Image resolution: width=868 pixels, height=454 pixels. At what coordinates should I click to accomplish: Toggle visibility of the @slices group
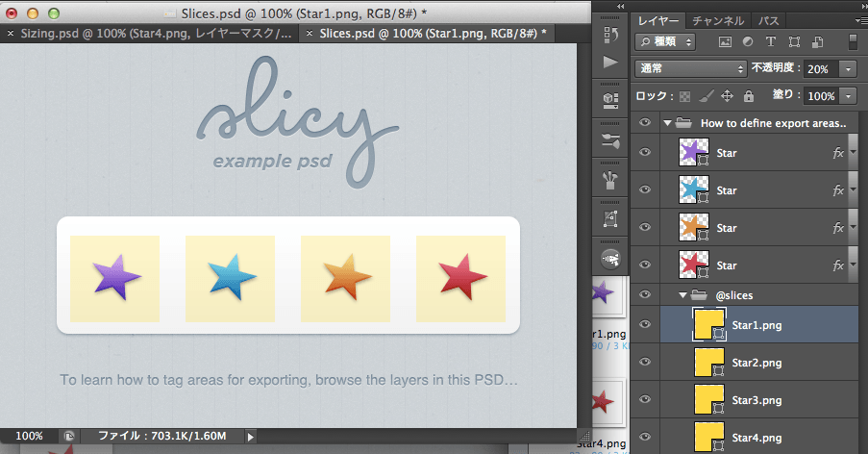[645, 295]
